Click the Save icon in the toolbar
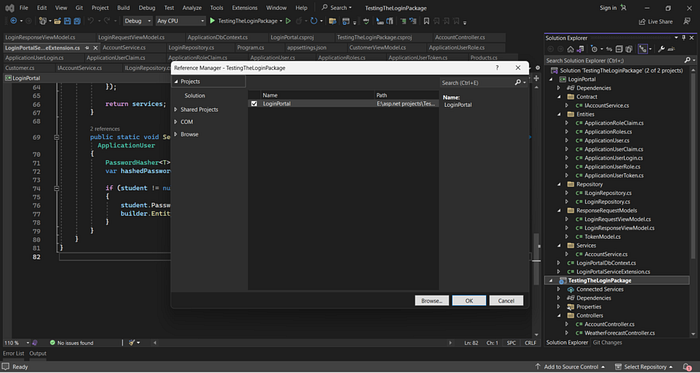 [x=67, y=21]
